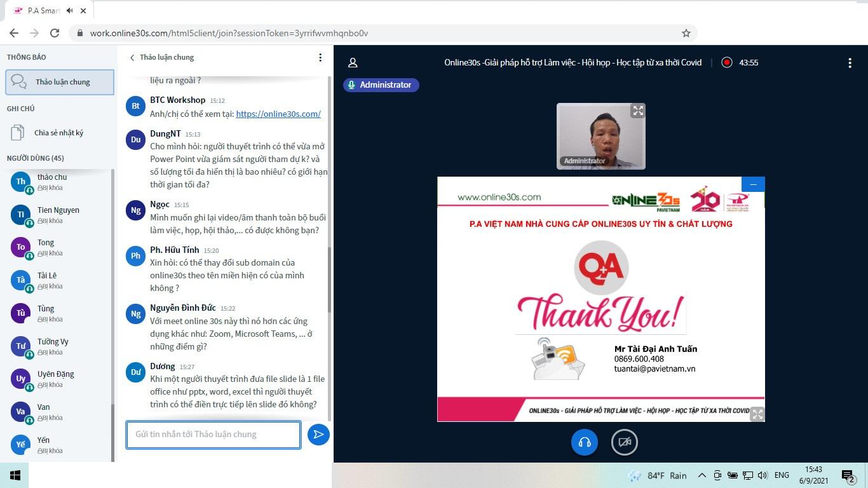Open the Windows Start menu
This screenshot has width=868, height=488.
pos(15,475)
